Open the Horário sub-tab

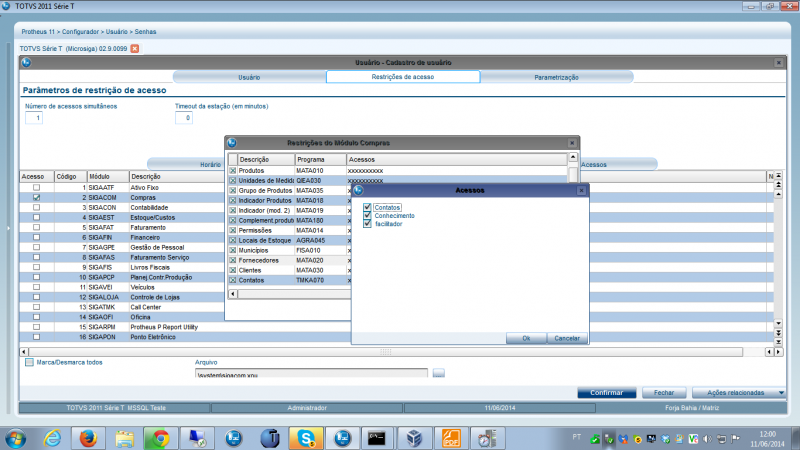(x=210, y=165)
